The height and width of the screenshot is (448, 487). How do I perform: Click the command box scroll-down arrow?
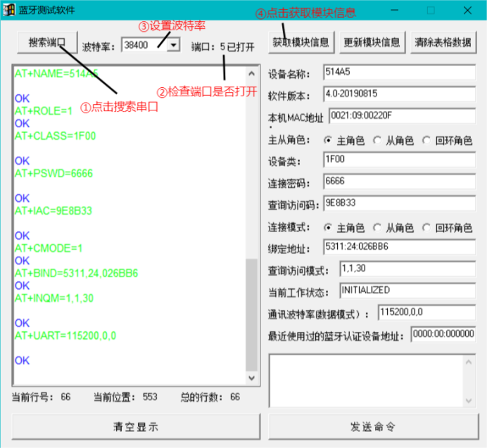469,400
